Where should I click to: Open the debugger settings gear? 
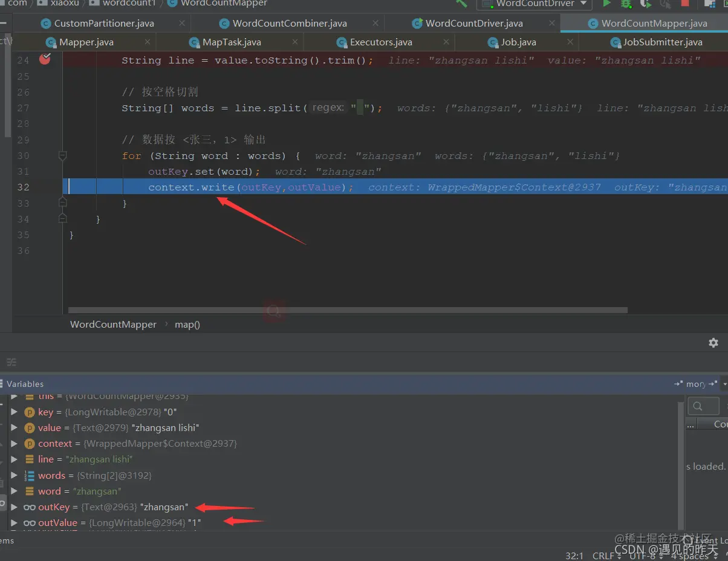click(713, 343)
